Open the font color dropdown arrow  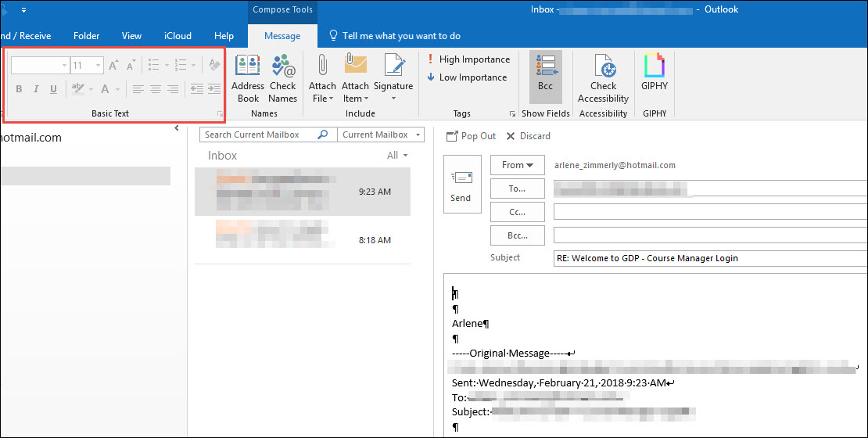point(117,88)
